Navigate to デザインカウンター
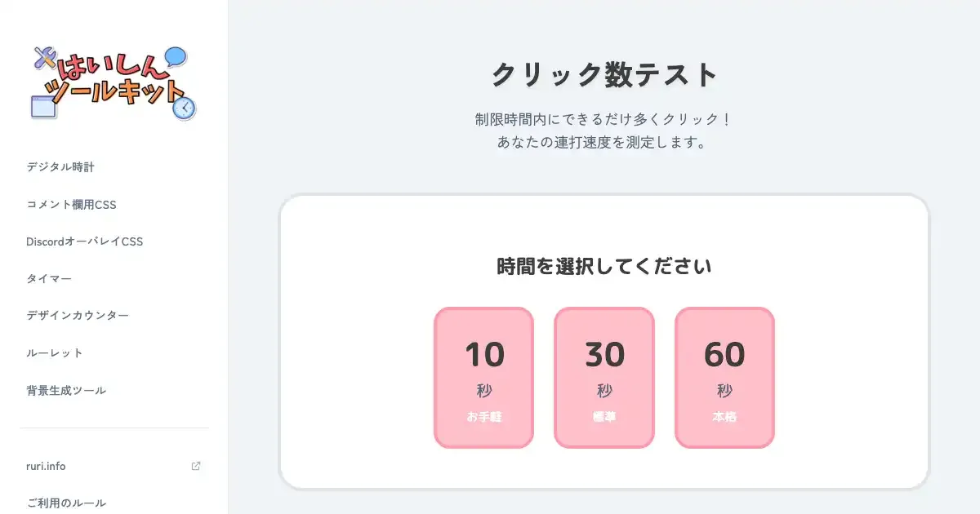The width and height of the screenshot is (980, 514). click(78, 316)
